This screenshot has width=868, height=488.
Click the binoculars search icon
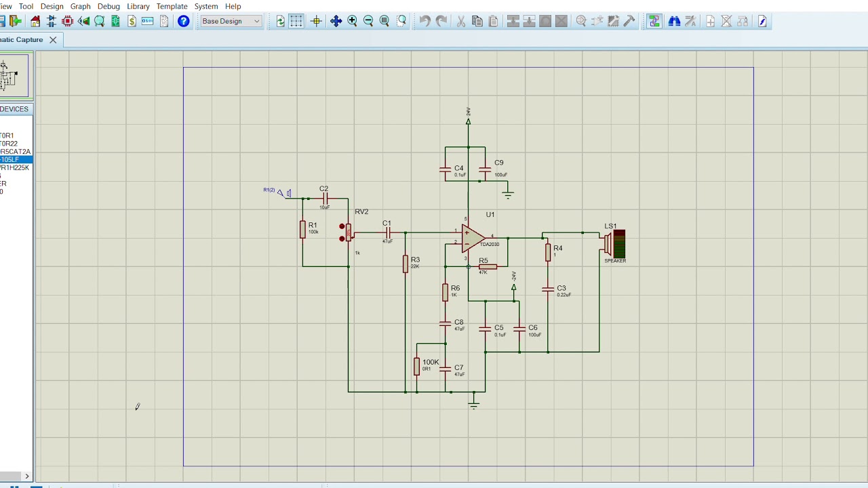click(x=674, y=21)
